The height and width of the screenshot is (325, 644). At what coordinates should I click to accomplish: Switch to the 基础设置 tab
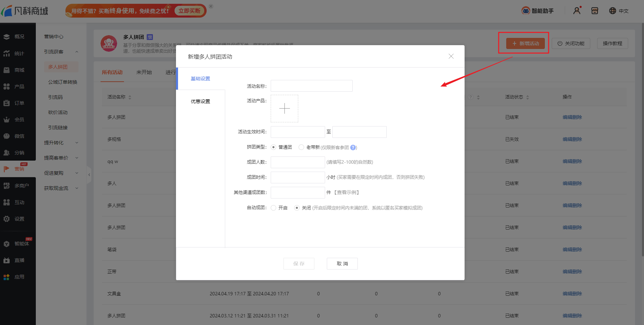click(x=200, y=79)
